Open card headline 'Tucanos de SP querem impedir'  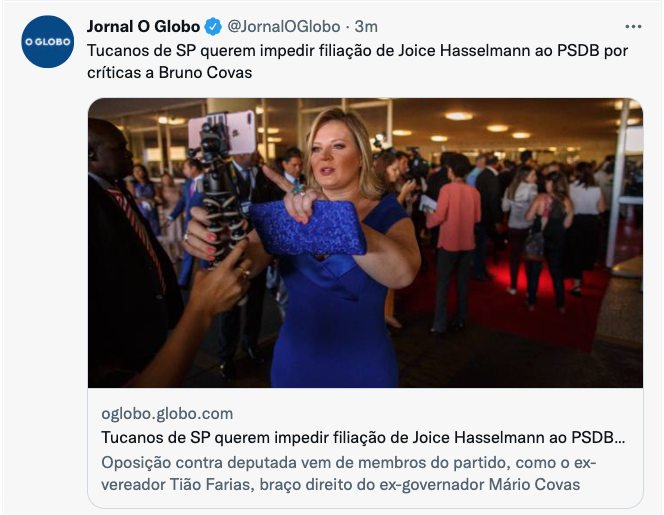[363, 437]
